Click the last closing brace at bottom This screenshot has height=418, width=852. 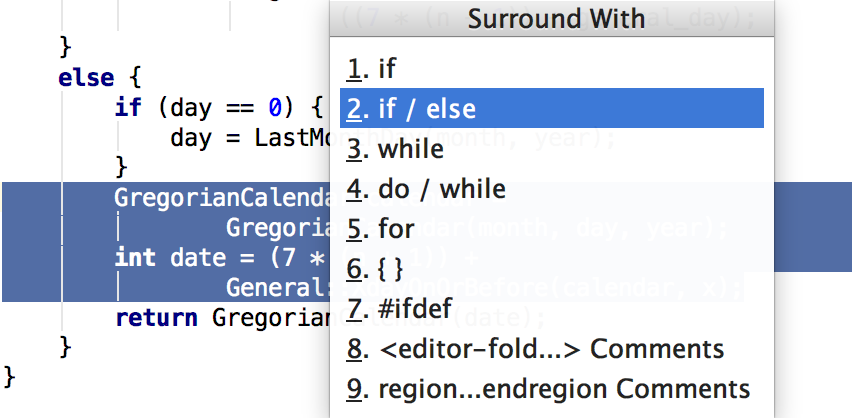pyautogui.click(x=11, y=377)
